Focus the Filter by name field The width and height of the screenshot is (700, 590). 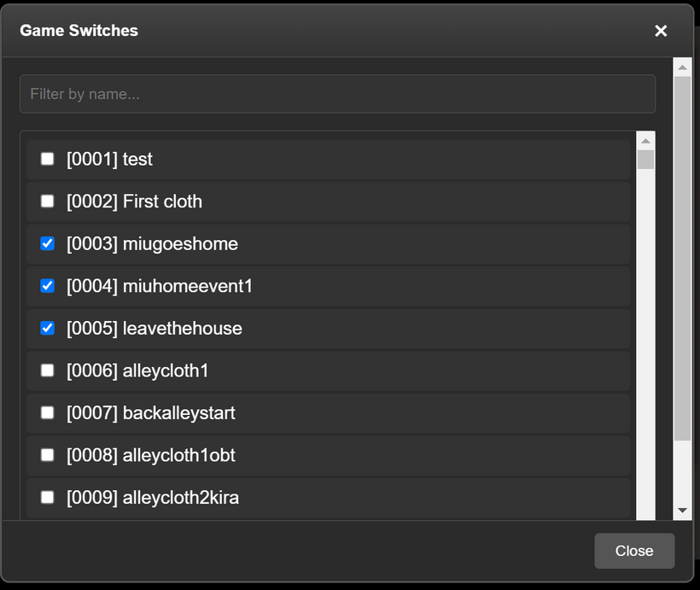[x=337, y=94]
